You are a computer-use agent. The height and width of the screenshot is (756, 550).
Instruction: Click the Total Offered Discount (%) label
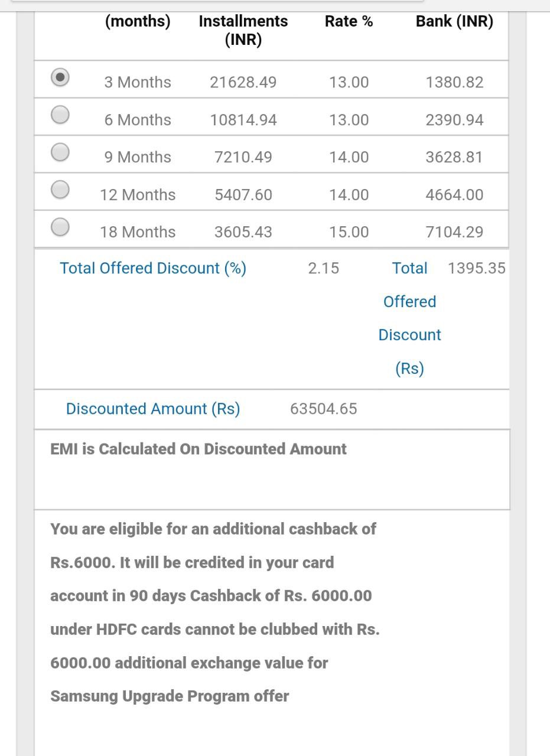153,268
